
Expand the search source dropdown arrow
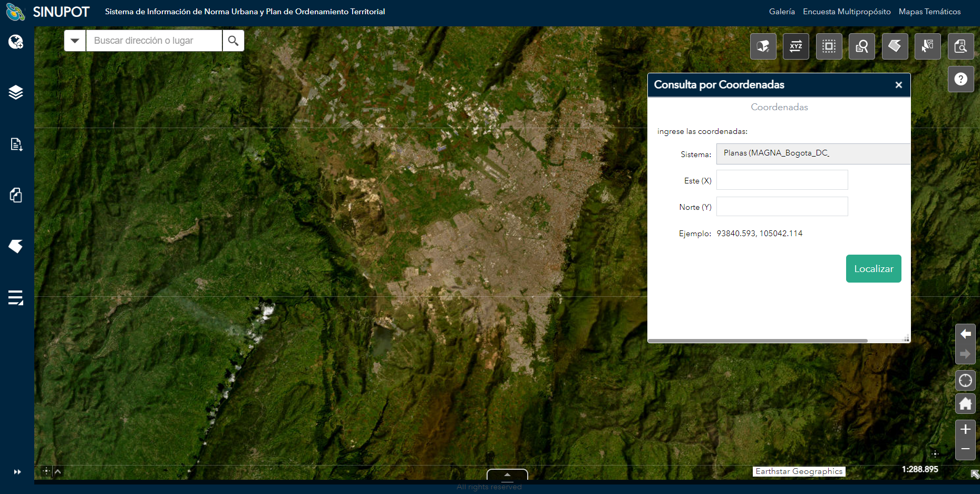[75, 41]
